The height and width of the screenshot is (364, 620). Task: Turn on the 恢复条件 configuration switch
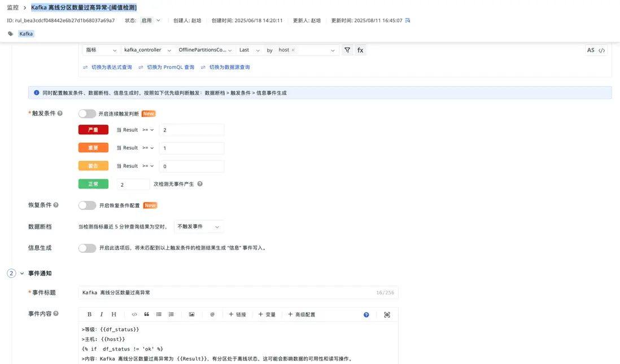[87, 205]
